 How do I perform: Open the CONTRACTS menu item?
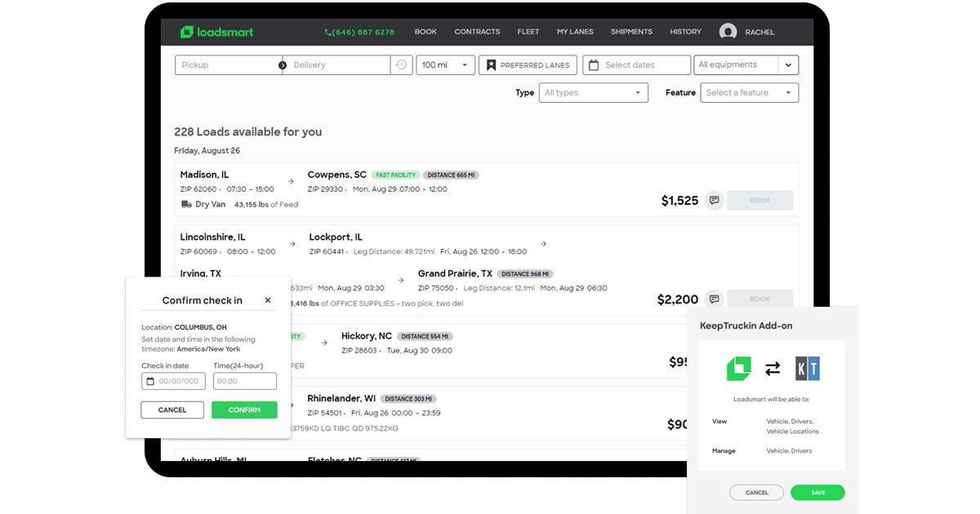[x=477, y=32]
